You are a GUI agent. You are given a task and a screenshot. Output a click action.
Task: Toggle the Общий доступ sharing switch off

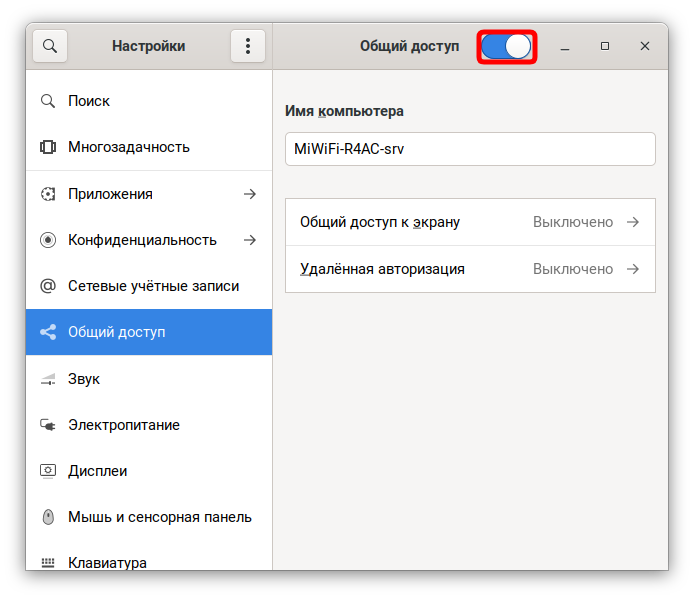(507, 47)
